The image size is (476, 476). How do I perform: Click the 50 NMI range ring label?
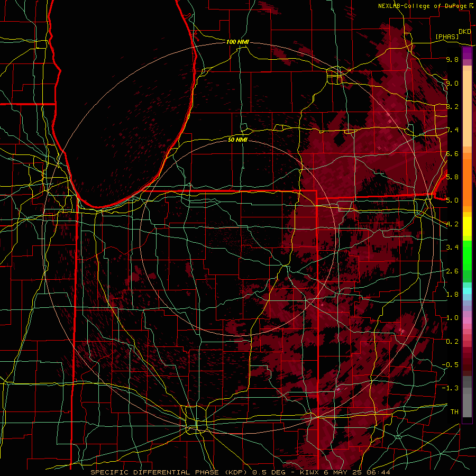point(237,140)
